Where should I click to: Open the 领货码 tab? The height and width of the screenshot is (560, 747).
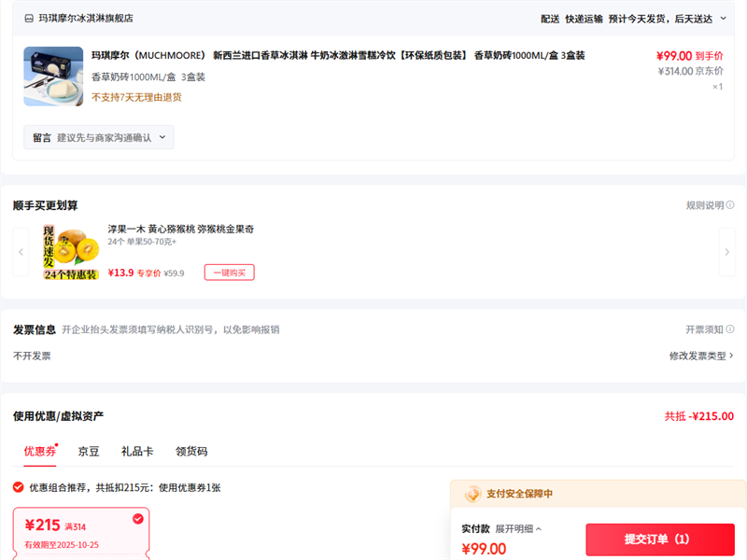[x=191, y=451]
